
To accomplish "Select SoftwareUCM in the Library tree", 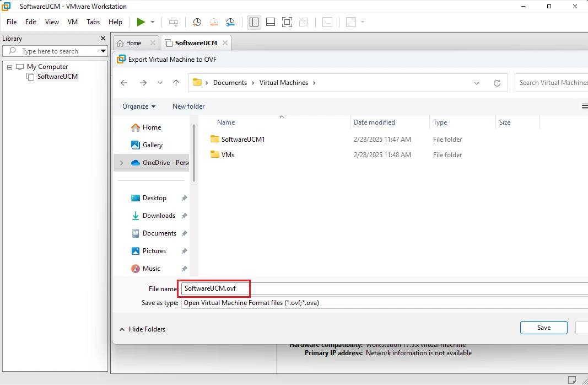I will (57, 77).
